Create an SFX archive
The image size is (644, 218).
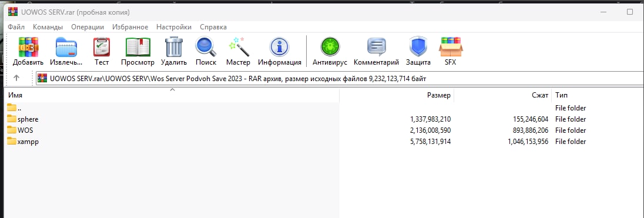tap(451, 51)
